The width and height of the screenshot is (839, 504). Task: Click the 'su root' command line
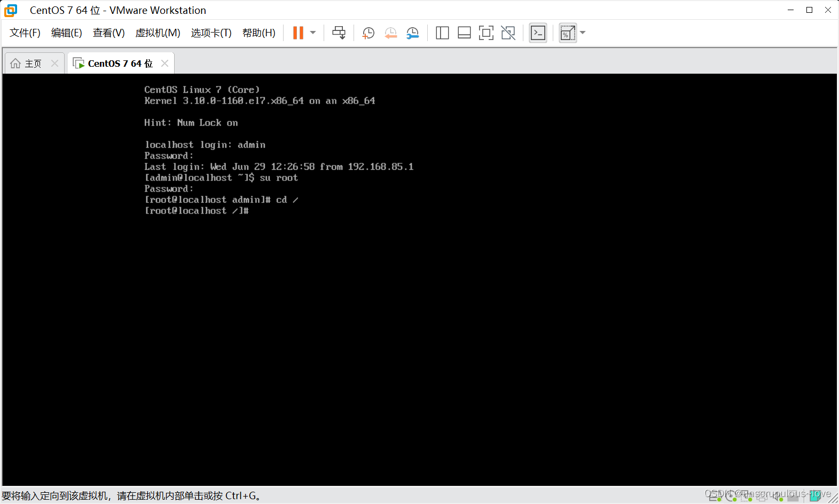tap(222, 178)
